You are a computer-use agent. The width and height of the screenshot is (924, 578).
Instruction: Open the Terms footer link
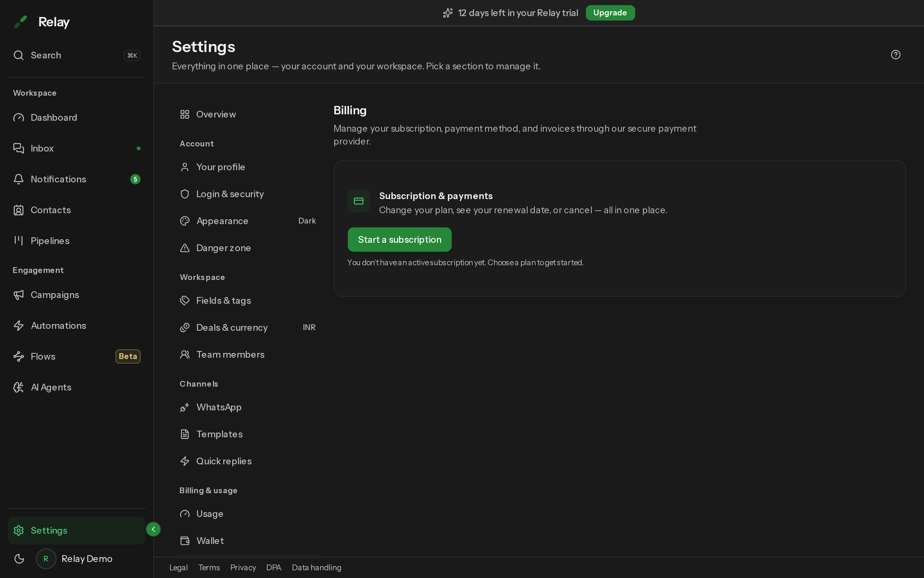pos(209,568)
